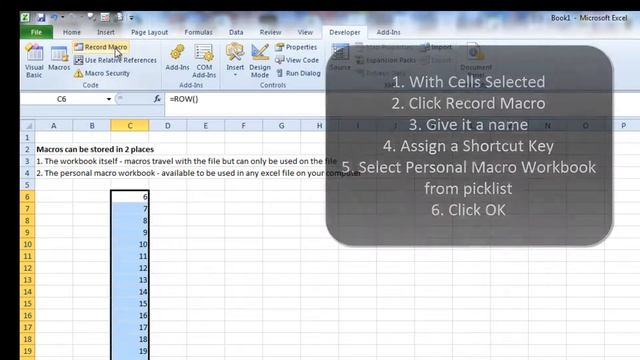The width and height of the screenshot is (640, 360).
Task: Click the Select All corner of the grid
Action: pyautogui.click(x=28, y=126)
